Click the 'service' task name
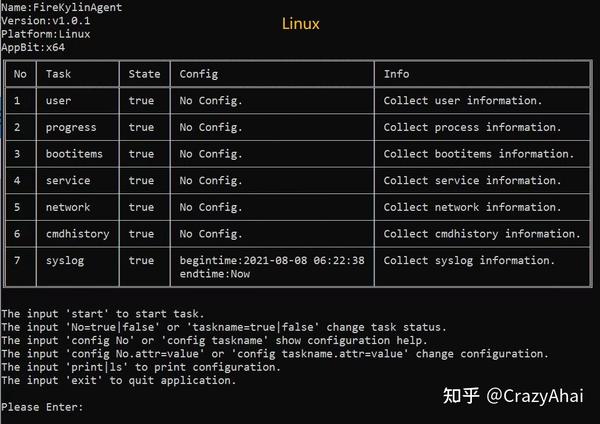 coord(68,181)
